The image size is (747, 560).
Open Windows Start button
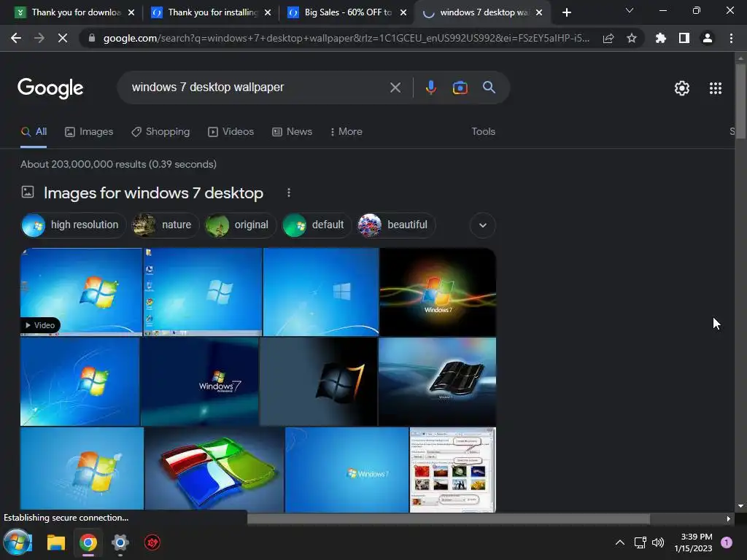18,542
